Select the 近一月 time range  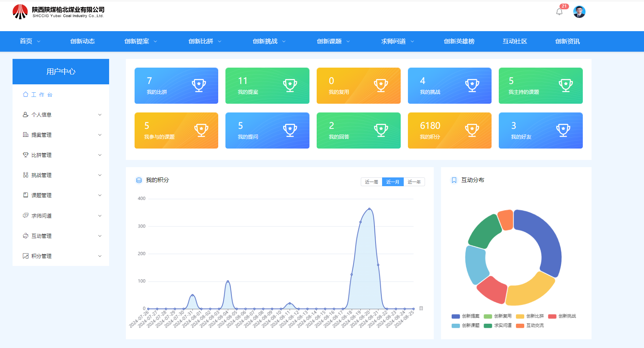pyautogui.click(x=393, y=182)
